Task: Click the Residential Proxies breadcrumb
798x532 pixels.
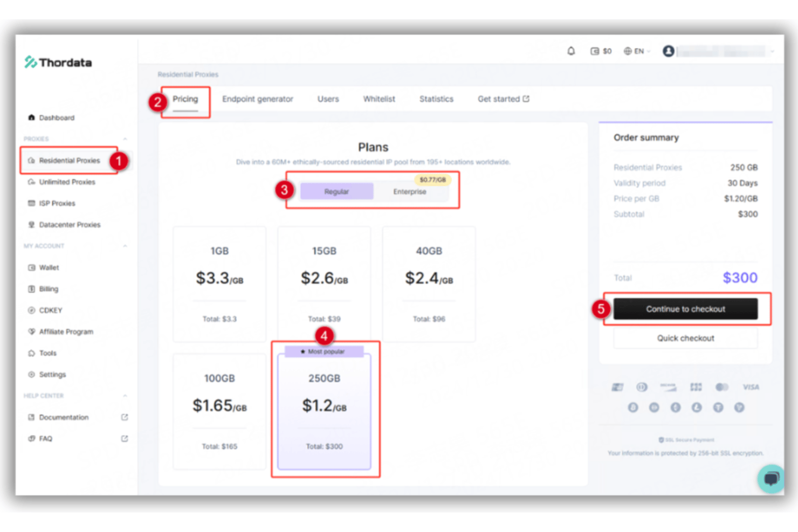Action: pos(188,74)
